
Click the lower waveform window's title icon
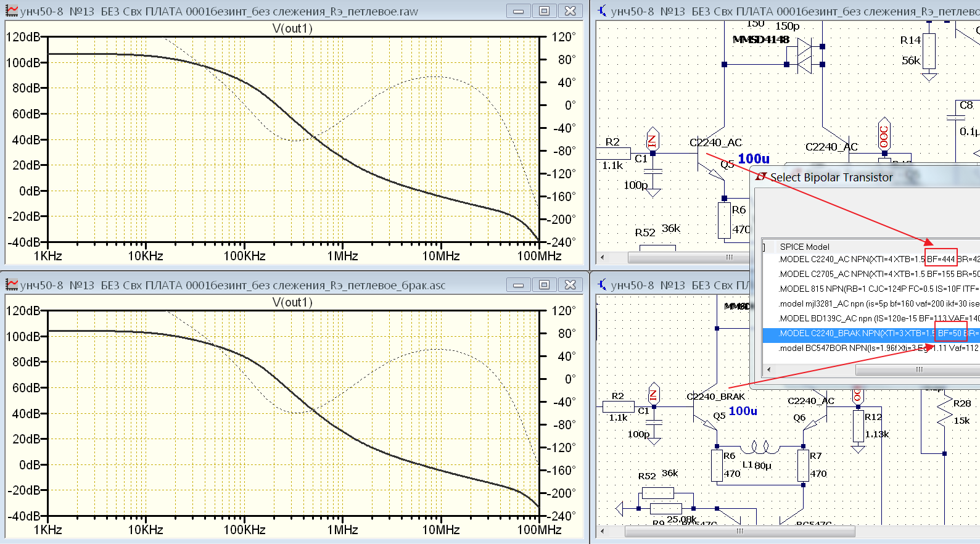12,284
